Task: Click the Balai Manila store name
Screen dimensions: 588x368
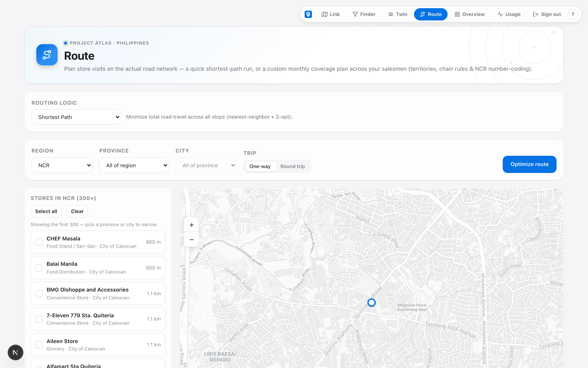Action: (62, 264)
